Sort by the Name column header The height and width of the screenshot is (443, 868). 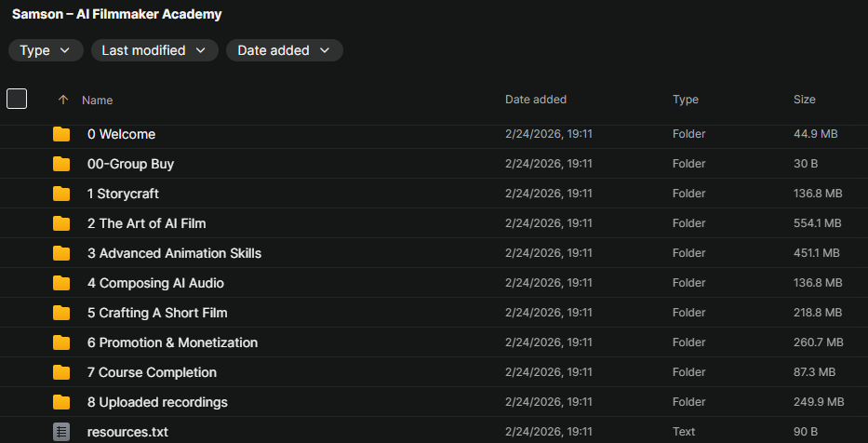(97, 100)
